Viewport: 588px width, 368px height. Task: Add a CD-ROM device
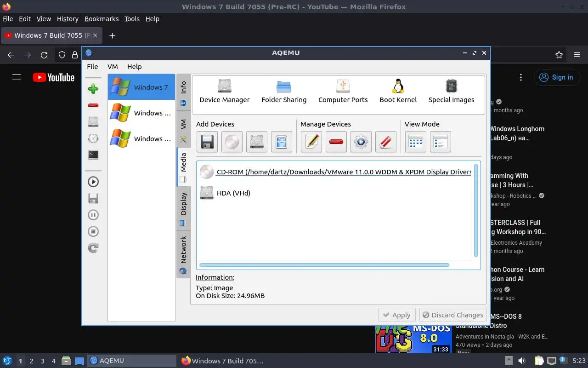[232, 142]
